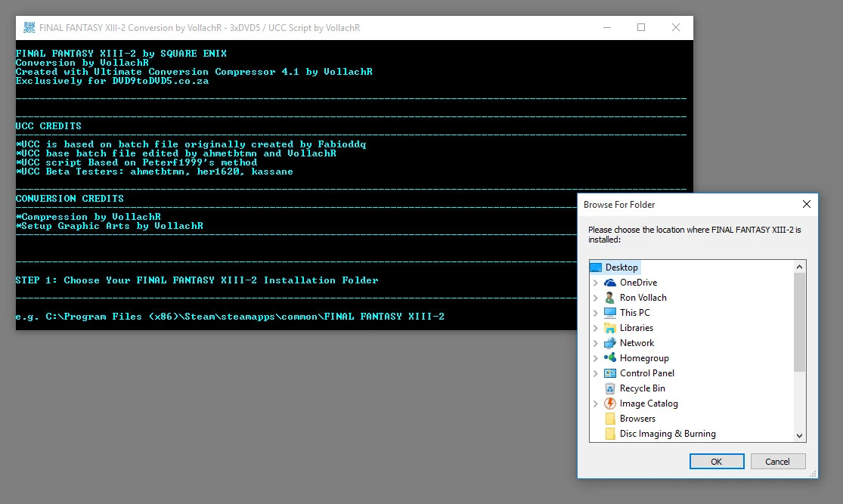This screenshot has height=504, width=843.
Task: Confirm folder choice with OK button
Action: click(x=717, y=462)
